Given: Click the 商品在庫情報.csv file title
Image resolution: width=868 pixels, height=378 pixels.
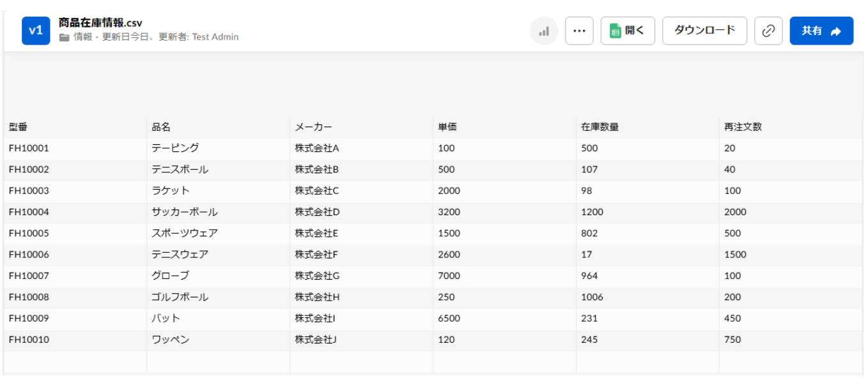Looking at the screenshot, I should tap(100, 23).
